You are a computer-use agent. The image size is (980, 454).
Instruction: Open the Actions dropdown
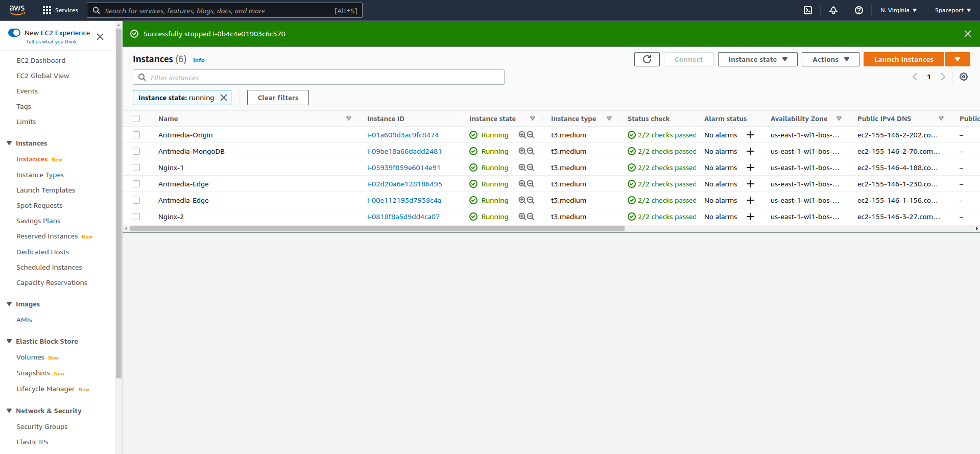click(830, 59)
